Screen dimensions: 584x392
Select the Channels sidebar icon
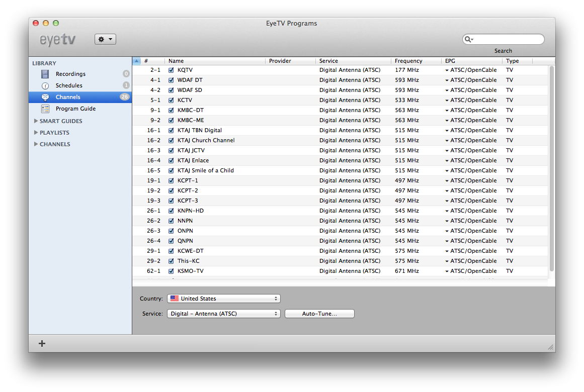coord(45,97)
